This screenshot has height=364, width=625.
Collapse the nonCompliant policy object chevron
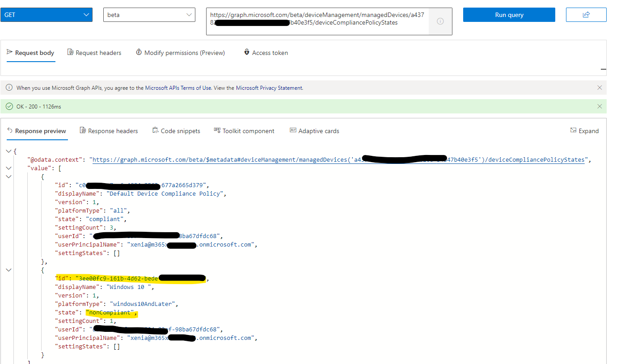point(8,270)
